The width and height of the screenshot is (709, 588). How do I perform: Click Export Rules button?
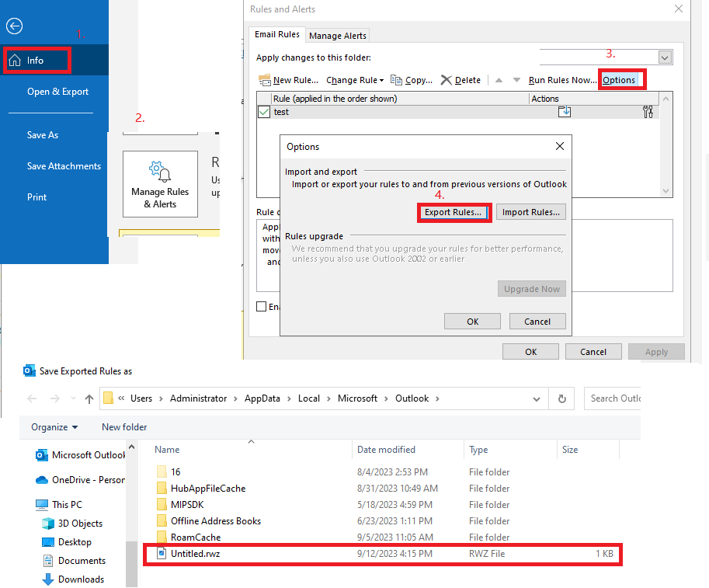point(454,212)
